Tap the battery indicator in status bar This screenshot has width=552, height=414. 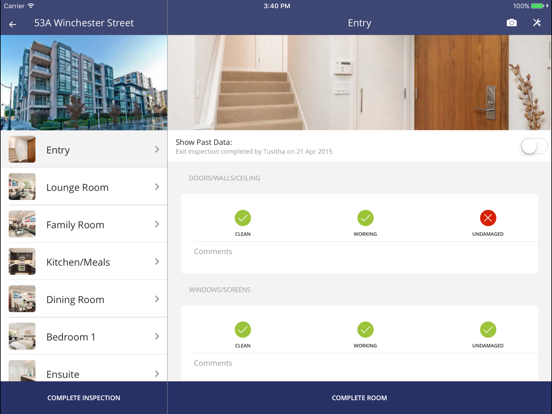click(538, 6)
